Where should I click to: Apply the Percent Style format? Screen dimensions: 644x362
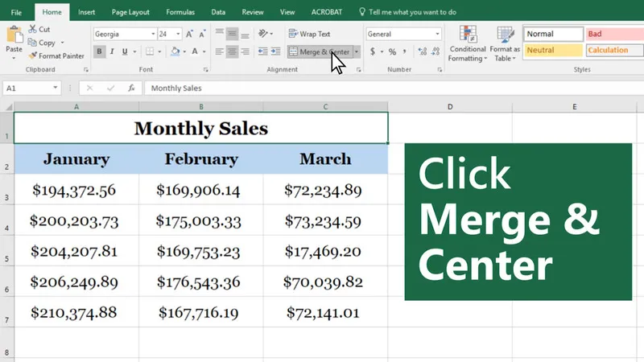pyautogui.click(x=392, y=51)
